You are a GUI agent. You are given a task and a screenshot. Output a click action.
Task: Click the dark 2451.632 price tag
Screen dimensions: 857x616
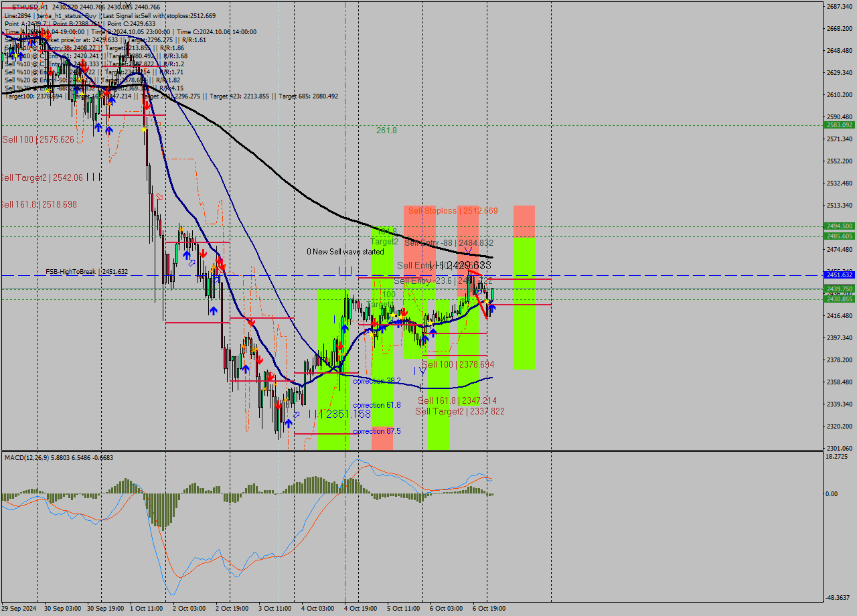[840, 275]
